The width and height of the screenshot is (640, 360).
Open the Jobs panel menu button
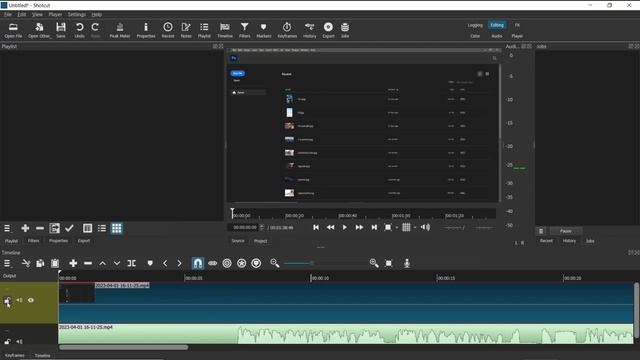tap(541, 231)
